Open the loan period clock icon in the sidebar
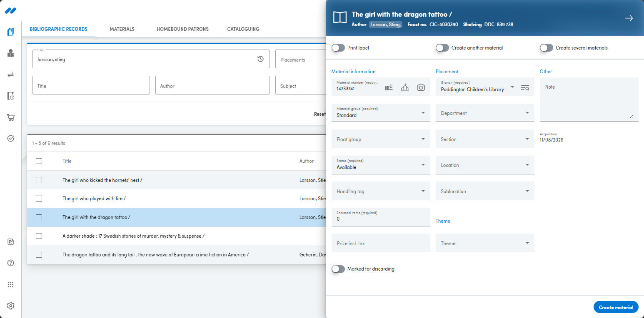 [11, 96]
